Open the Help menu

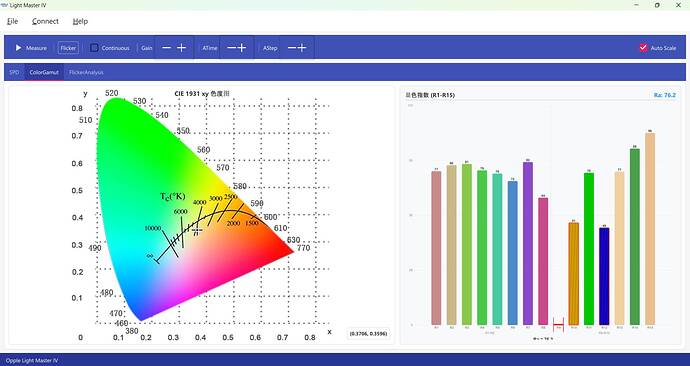(80, 21)
